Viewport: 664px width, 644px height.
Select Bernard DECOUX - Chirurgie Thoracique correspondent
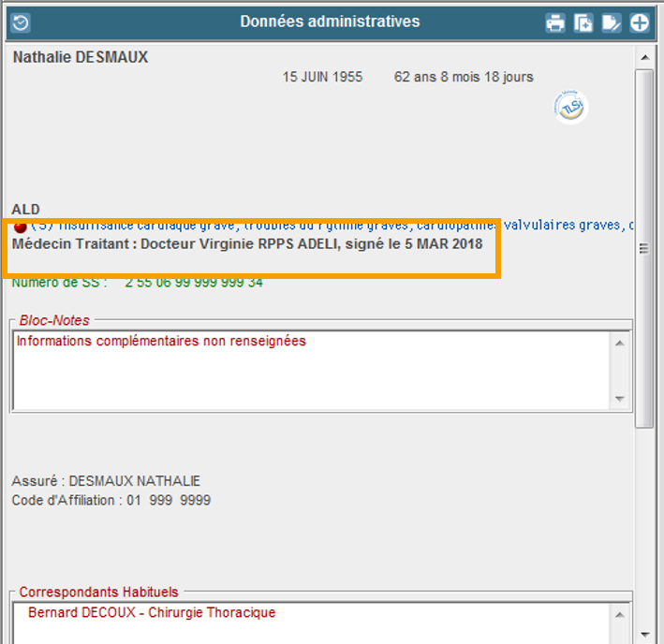[152, 613]
